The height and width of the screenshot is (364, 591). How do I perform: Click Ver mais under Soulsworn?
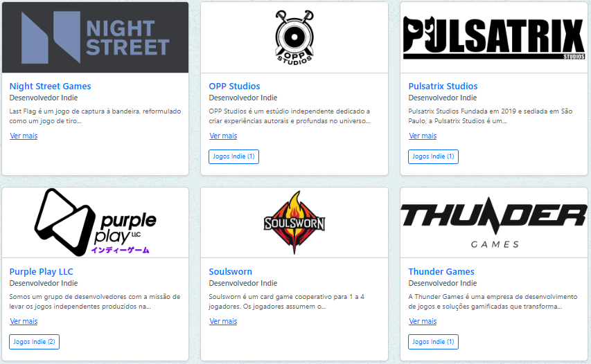tap(223, 322)
